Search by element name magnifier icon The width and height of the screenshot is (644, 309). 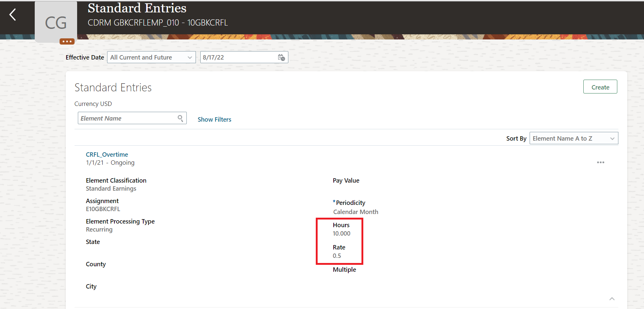(180, 118)
